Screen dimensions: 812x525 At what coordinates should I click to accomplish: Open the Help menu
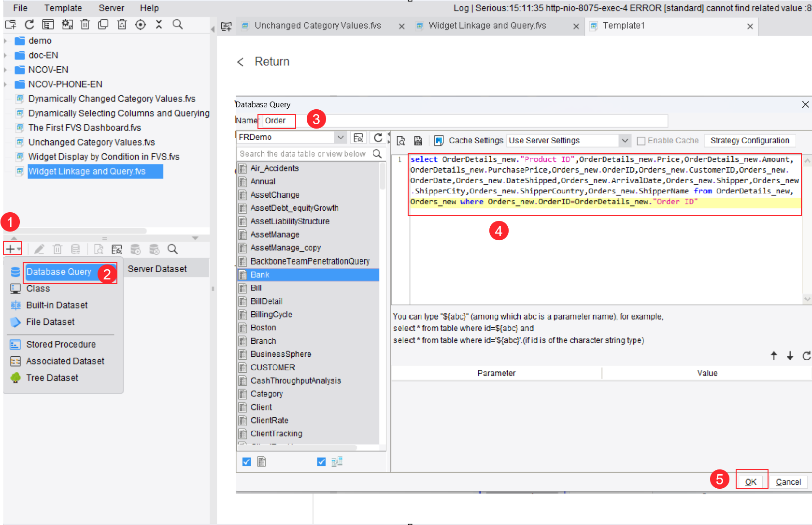149,8
